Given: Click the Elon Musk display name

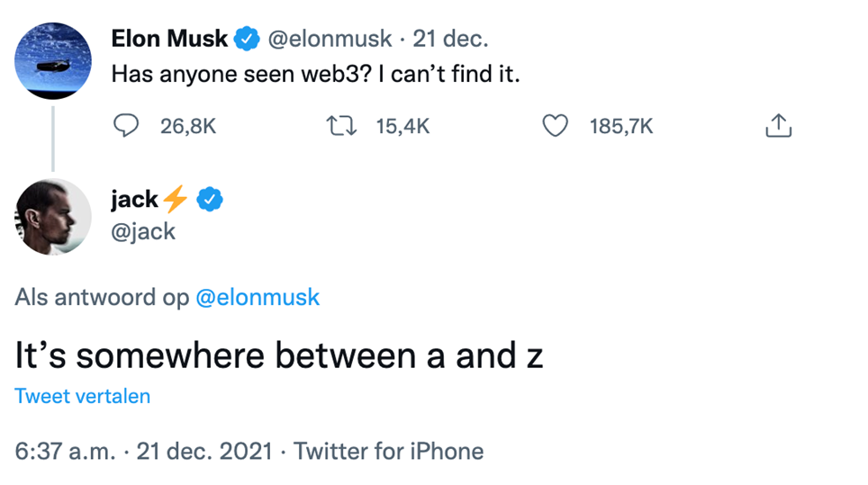Looking at the screenshot, I should (x=169, y=39).
